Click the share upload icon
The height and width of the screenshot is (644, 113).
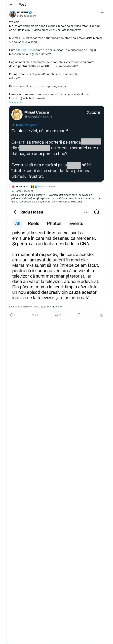click(101, 315)
